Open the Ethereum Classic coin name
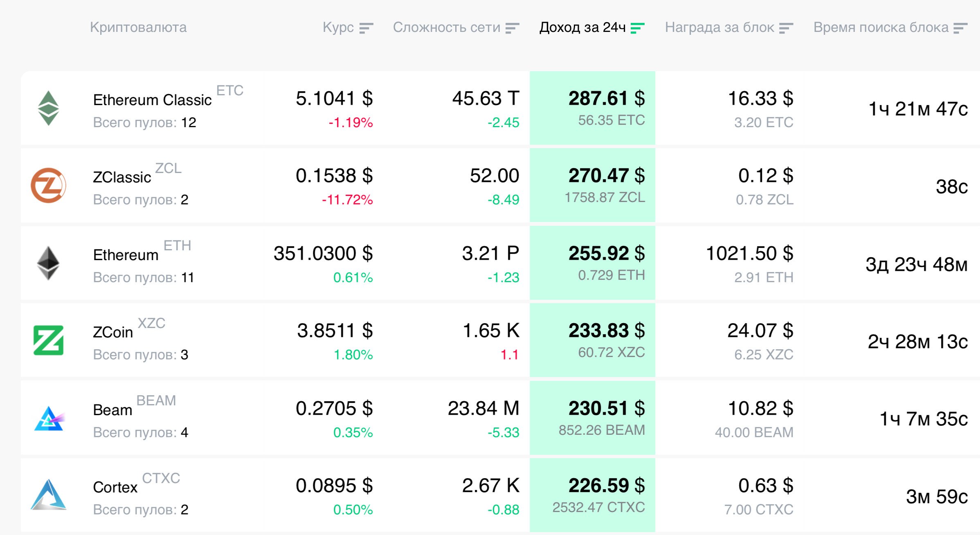 [x=152, y=100]
